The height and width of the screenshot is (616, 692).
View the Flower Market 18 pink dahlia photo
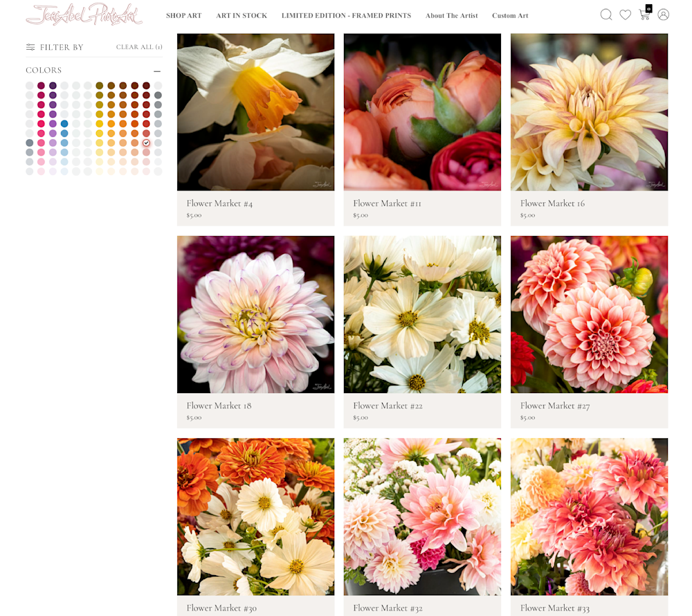coord(255,314)
